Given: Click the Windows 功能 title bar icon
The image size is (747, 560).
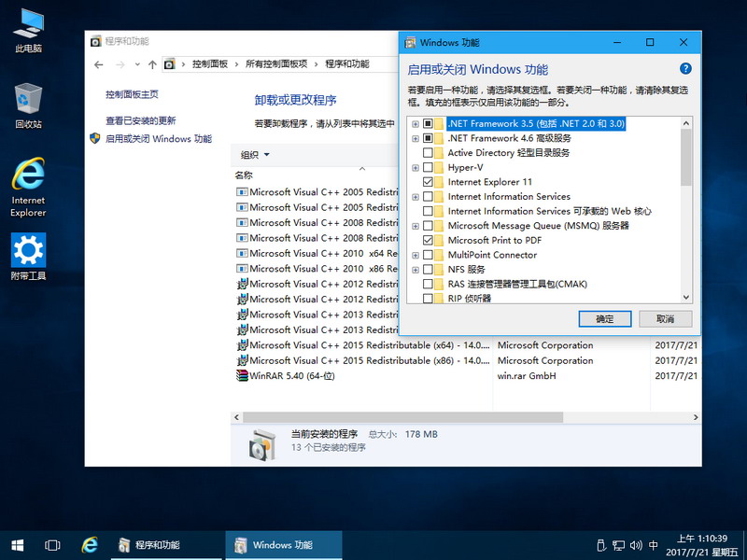Looking at the screenshot, I should [x=410, y=42].
